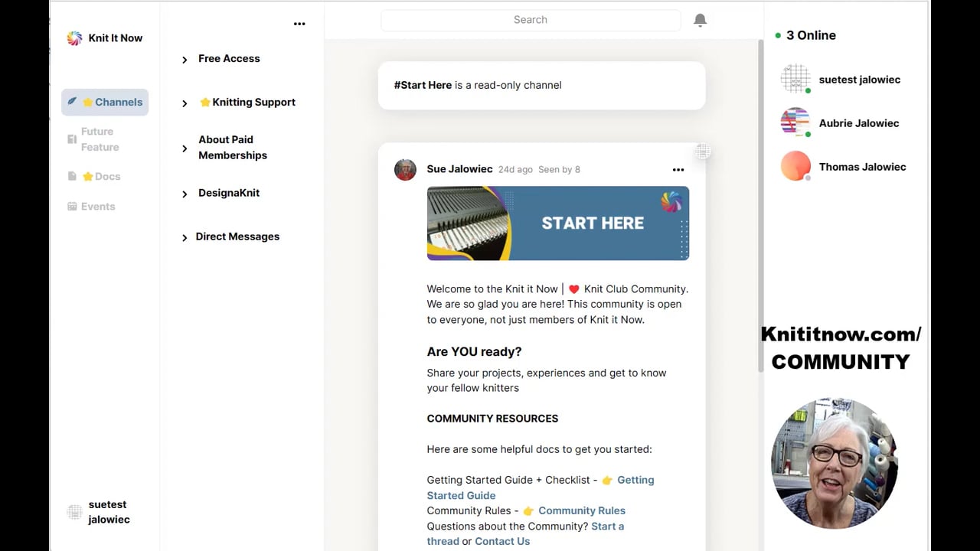Open the Free Access channel group

[x=229, y=58]
